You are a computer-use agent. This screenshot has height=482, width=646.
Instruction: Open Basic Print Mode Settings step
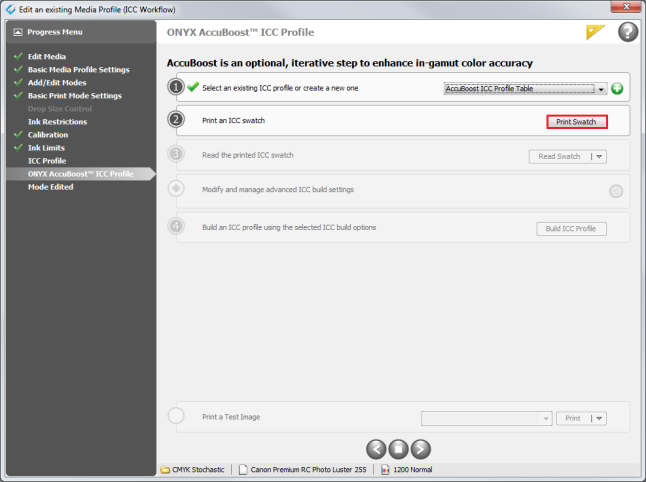pos(75,96)
